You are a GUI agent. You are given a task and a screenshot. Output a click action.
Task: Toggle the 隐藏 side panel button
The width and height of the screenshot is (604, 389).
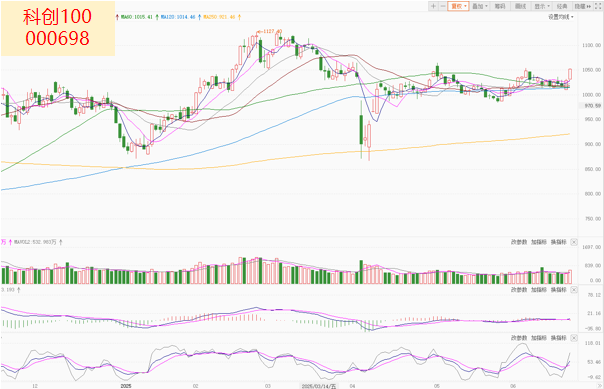[583, 6]
